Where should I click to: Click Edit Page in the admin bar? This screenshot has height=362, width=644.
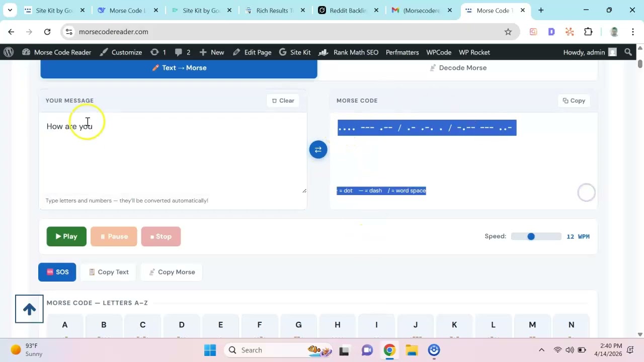(x=252, y=52)
